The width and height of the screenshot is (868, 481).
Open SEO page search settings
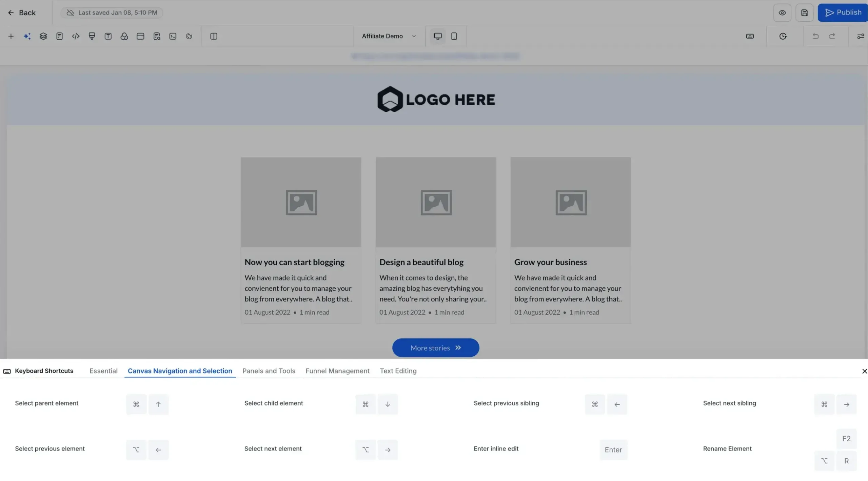coord(157,36)
